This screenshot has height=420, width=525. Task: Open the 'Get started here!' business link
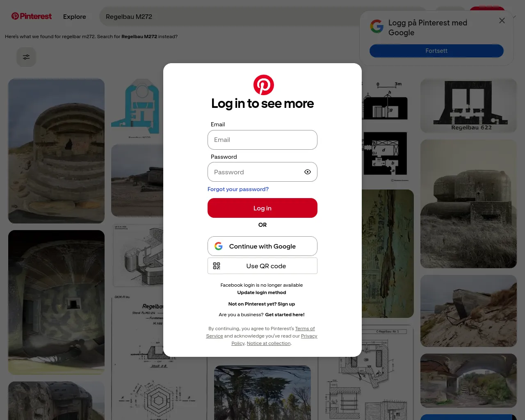pyautogui.click(x=285, y=315)
